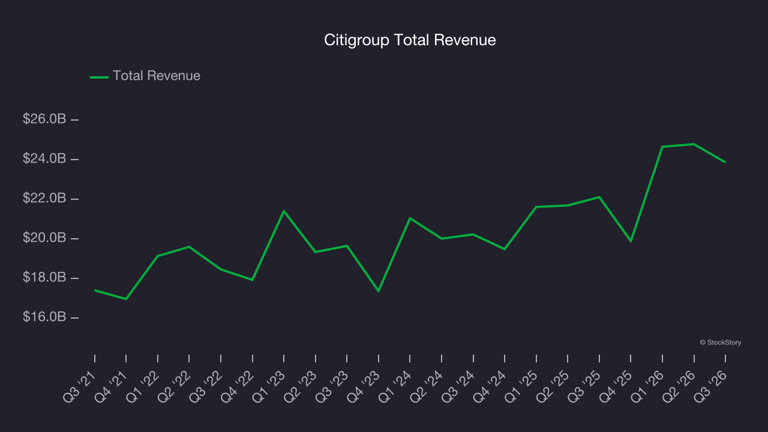
Task: Click the Q4 '23 x-axis label
Action: 363,387
